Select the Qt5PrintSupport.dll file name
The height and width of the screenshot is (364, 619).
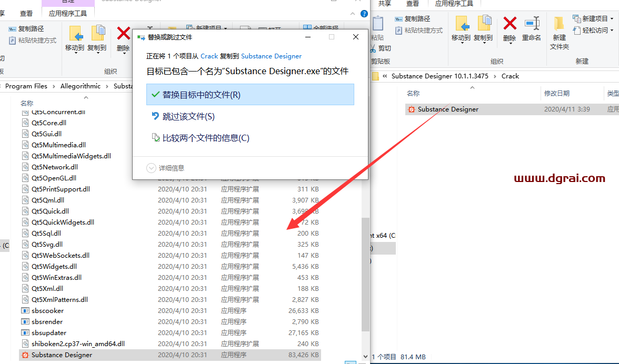point(61,189)
